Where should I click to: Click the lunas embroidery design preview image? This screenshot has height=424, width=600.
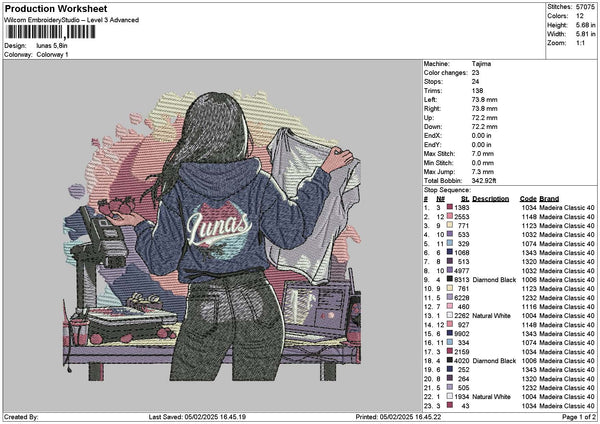(212, 236)
